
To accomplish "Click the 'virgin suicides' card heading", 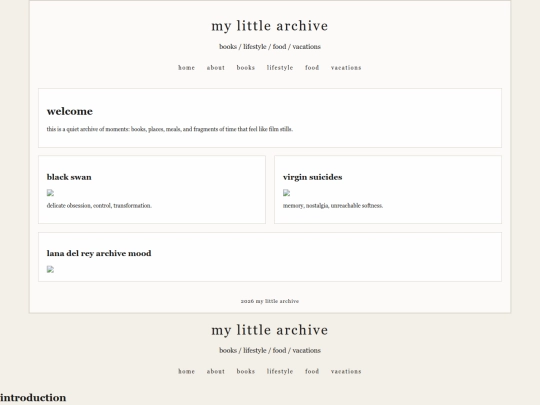I will tap(312, 177).
